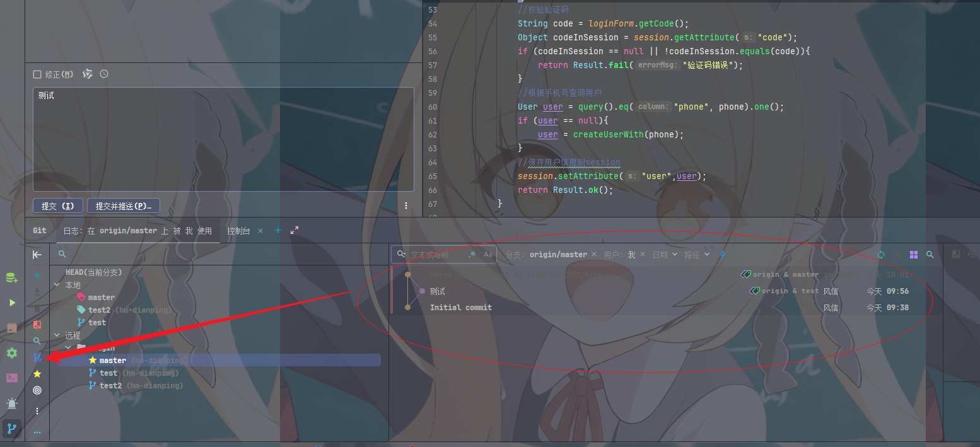Open the 路径 path filter dropdown

point(697,255)
